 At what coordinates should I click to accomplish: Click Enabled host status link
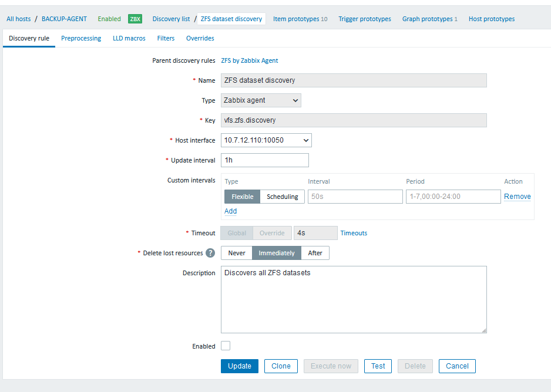pos(109,19)
